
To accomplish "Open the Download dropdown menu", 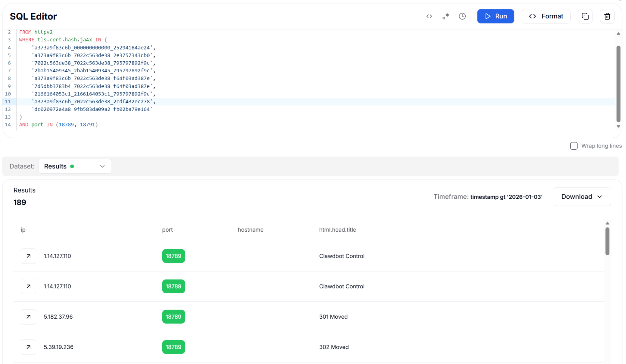I will [x=582, y=197].
